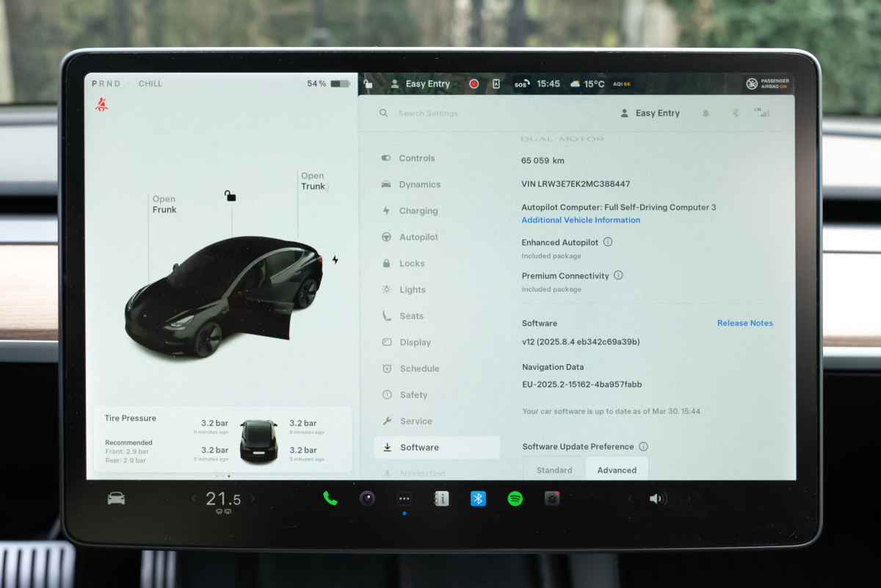881x588 pixels.
Task: Tap the AQI 66 air quality badge
Action: [x=621, y=84]
